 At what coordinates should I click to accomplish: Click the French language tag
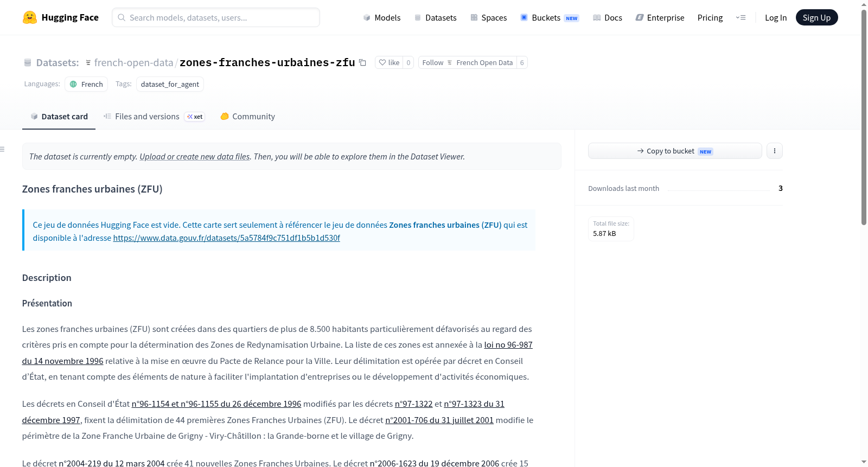tap(86, 84)
